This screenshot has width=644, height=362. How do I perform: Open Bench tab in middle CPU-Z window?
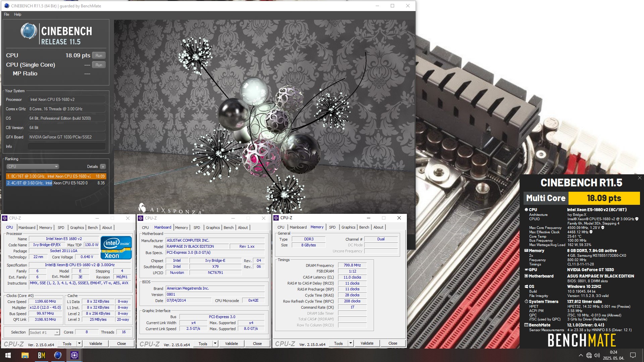pyautogui.click(x=228, y=228)
